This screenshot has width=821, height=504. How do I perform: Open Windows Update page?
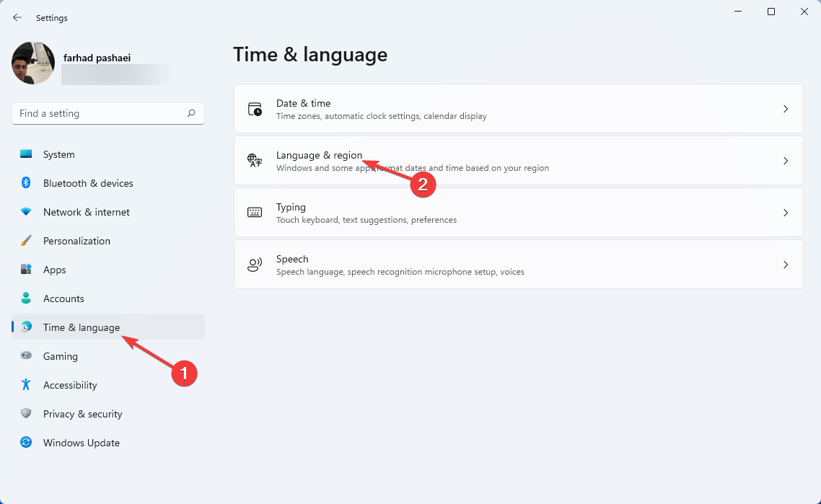(108, 442)
